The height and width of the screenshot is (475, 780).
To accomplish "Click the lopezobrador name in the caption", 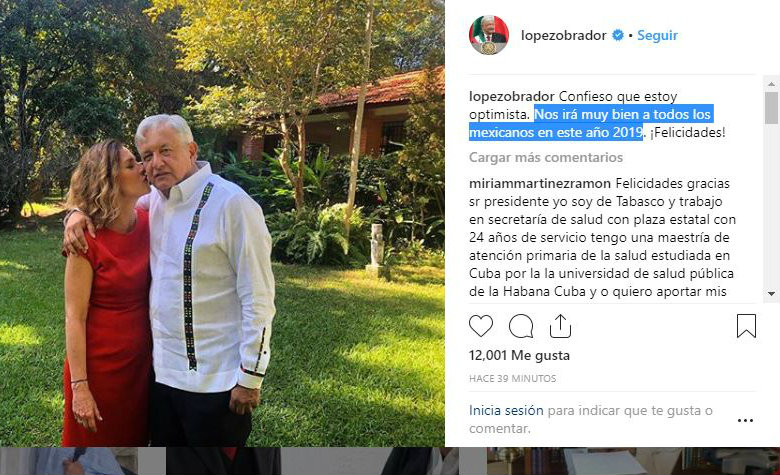I will coord(511,96).
